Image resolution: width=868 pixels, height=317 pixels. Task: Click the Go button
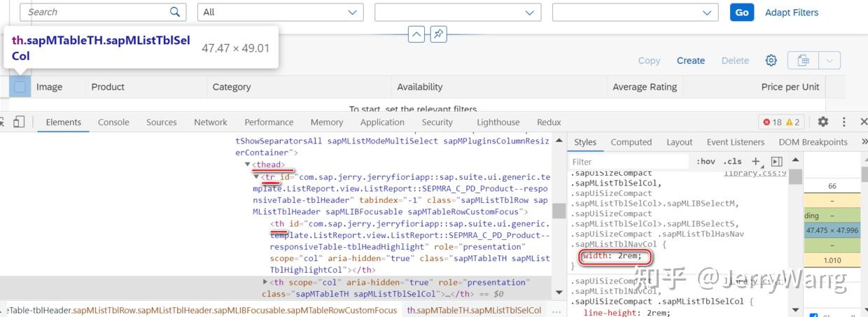[741, 12]
